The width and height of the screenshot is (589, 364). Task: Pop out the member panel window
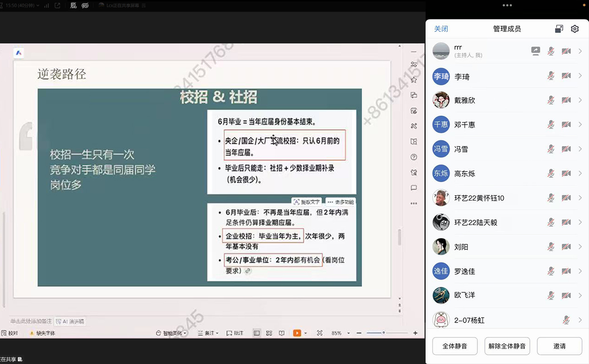click(559, 29)
